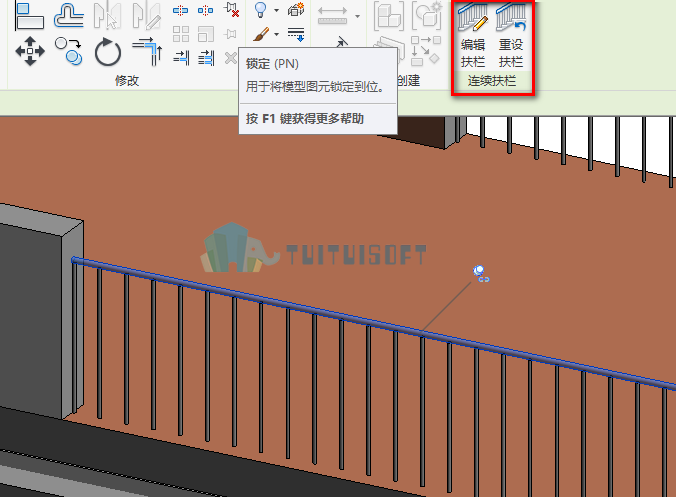Select the Rotate tool
676x497 pixels.
[107, 52]
